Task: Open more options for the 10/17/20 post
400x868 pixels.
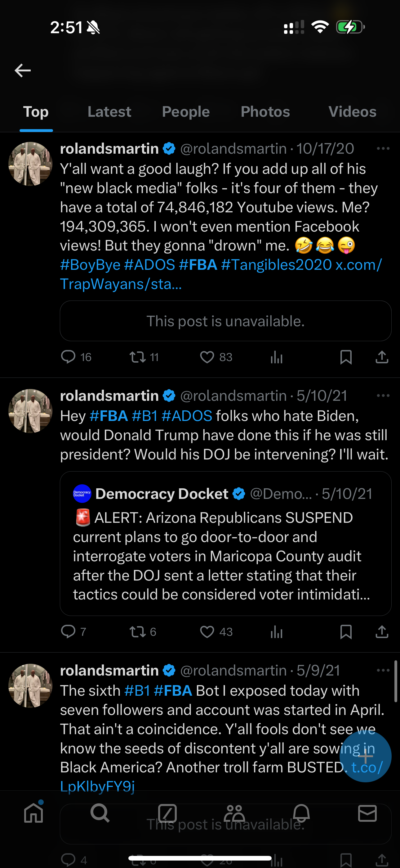Action: click(x=383, y=148)
